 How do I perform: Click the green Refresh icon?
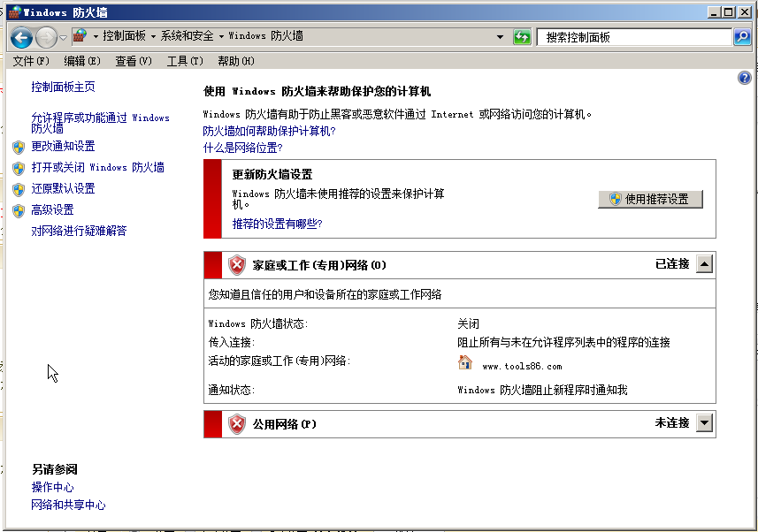[522, 37]
